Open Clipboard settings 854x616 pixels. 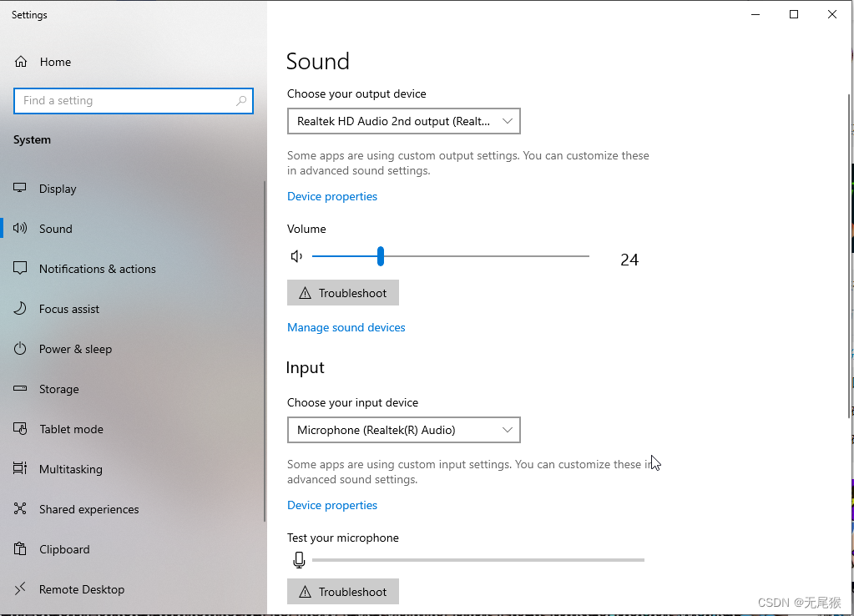[x=64, y=548]
